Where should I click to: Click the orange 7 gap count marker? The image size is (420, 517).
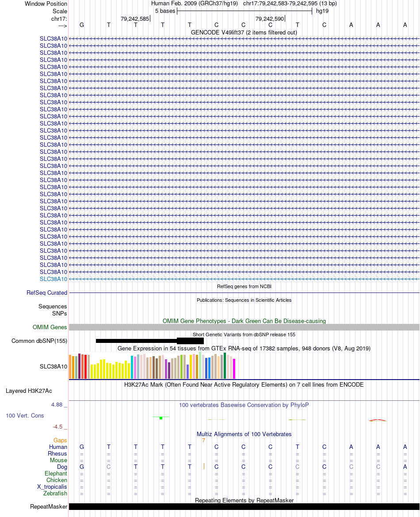pos(203,440)
